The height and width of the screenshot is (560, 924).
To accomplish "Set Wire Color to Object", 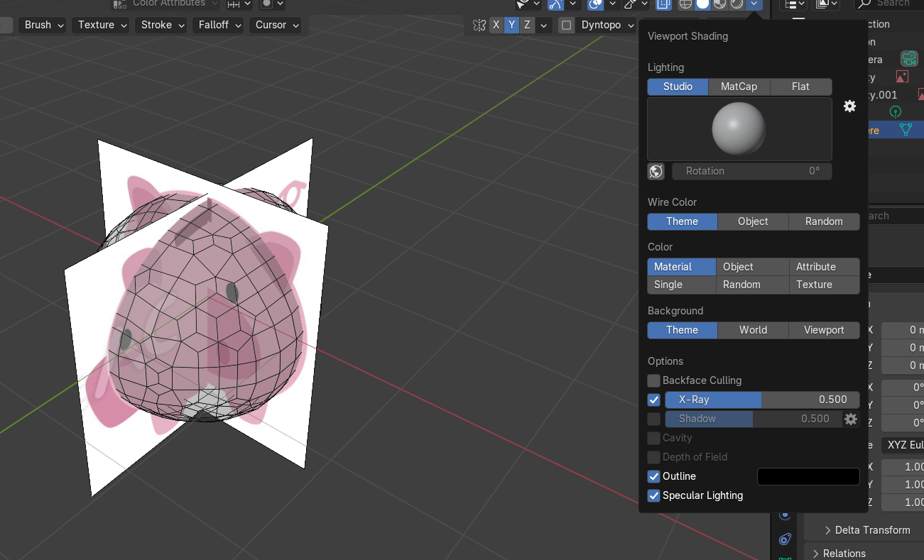I will point(753,221).
